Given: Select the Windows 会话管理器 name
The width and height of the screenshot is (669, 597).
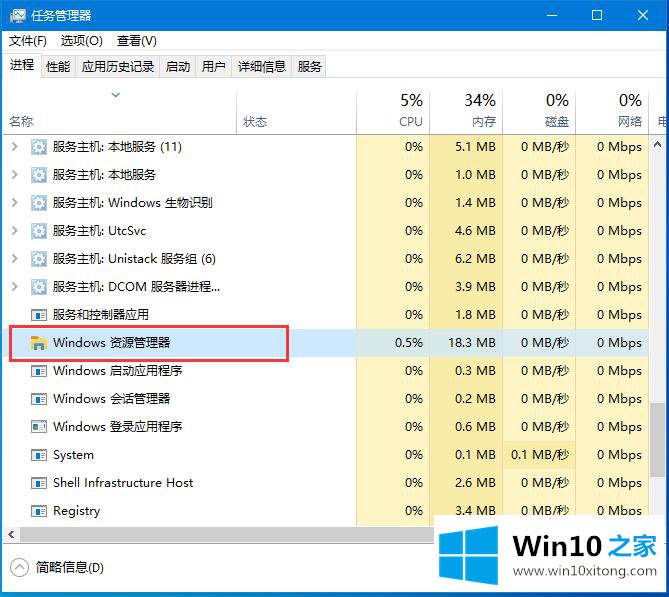Looking at the screenshot, I should pos(111,399).
